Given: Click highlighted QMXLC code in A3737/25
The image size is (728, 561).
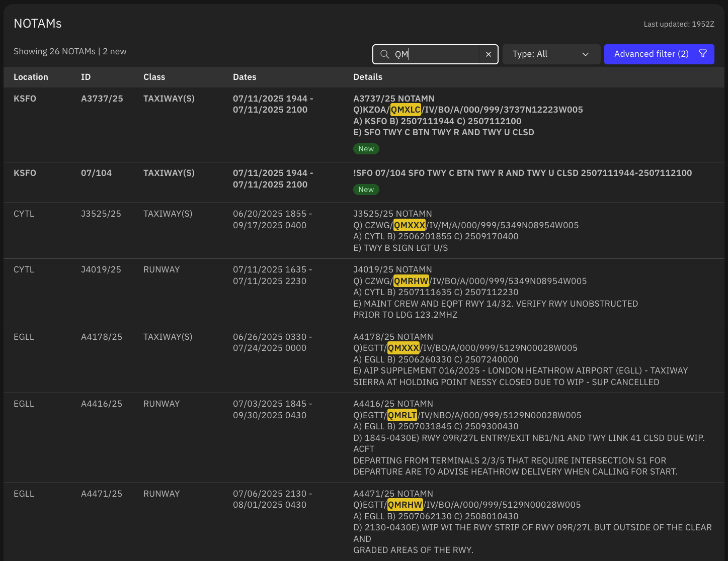Looking at the screenshot, I should pos(406,110).
